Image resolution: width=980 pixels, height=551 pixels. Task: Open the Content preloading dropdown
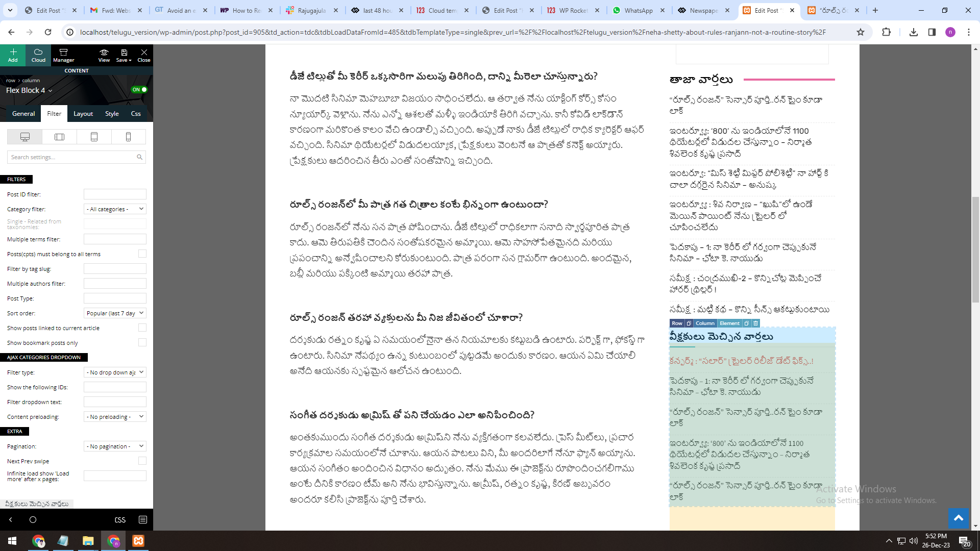(x=115, y=417)
